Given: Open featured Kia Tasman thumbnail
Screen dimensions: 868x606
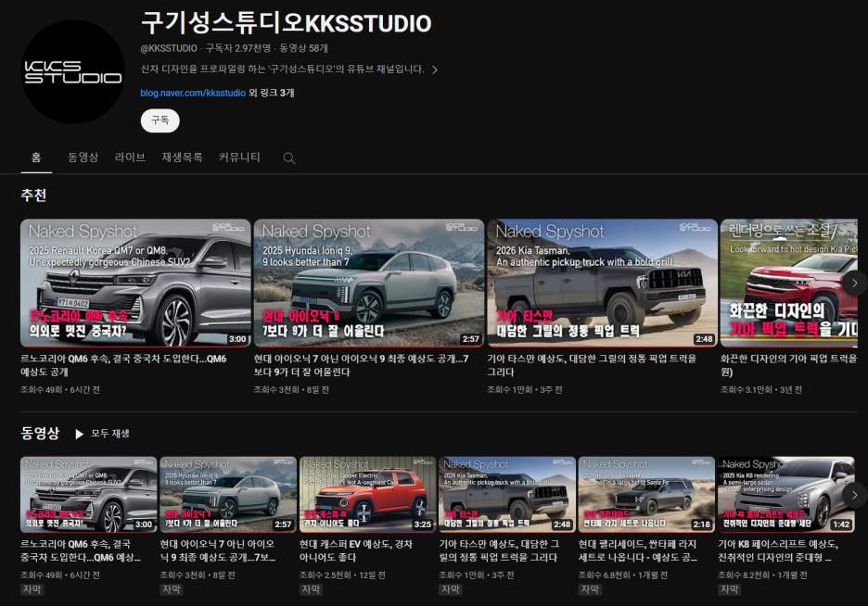Looking at the screenshot, I should click(x=602, y=284).
